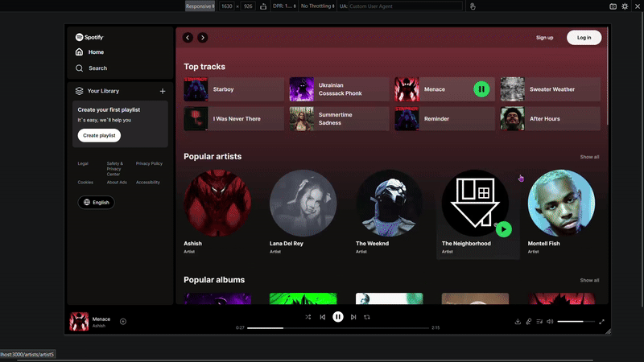The width and height of the screenshot is (644, 362).
Task: Open I Was Never There track card
Action: point(233,118)
